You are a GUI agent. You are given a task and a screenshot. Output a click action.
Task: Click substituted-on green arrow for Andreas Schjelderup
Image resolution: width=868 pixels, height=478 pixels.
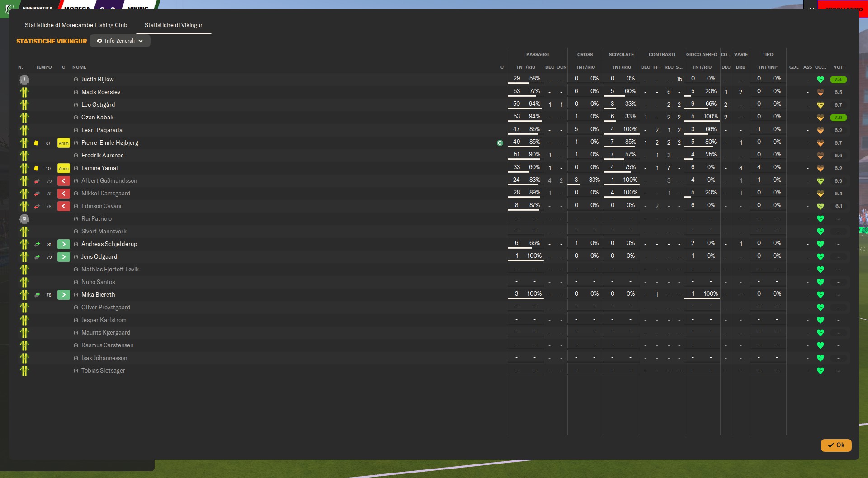click(x=64, y=244)
